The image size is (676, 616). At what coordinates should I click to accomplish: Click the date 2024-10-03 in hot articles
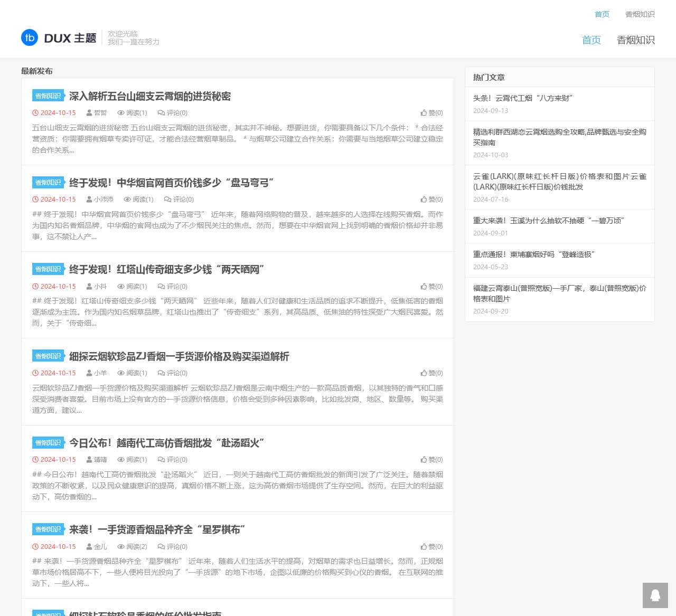[x=491, y=155]
